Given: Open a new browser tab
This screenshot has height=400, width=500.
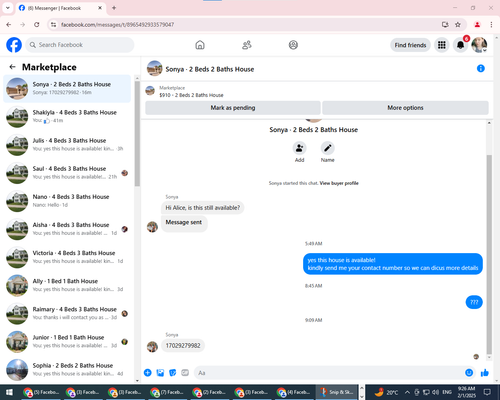Looking at the screenshot, I should click(x=114, y=8).
